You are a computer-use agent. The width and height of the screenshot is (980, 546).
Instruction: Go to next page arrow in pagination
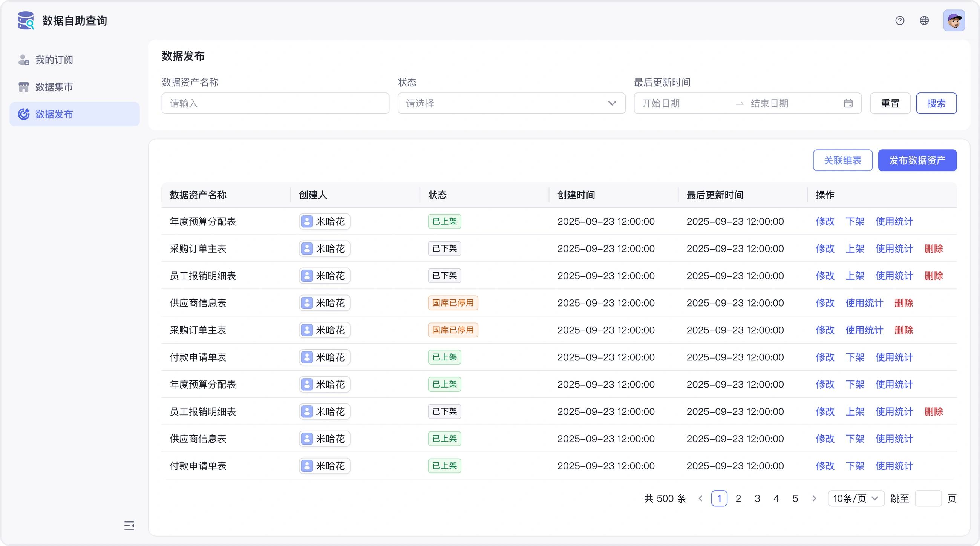[x=814, y=498]
